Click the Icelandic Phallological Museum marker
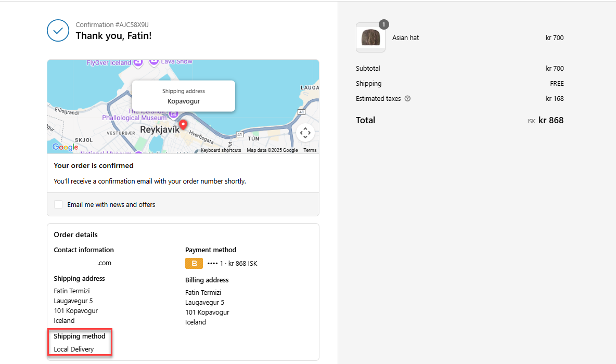The width and height of the screenshot is (616, 364). 174,113
